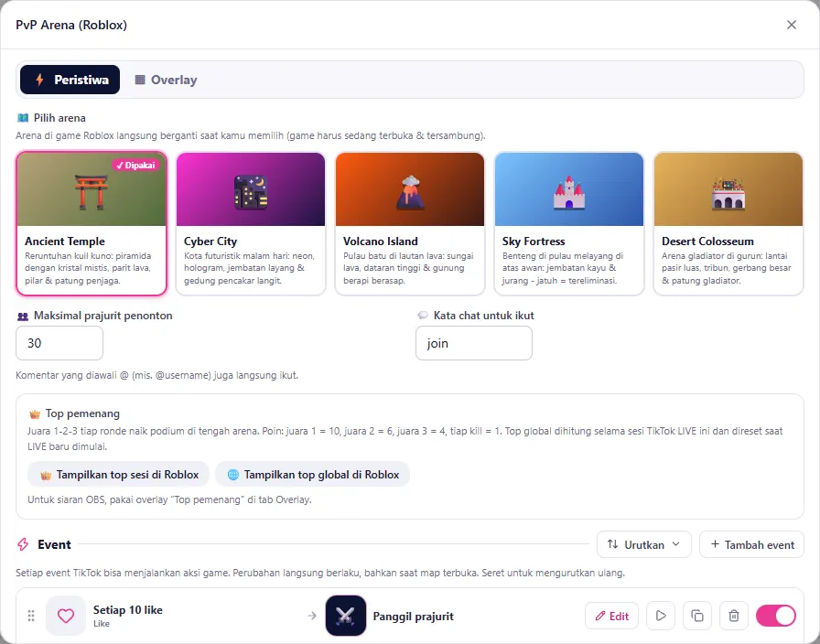Click the Ancient Temple arena title
Viewport: 820px width, 644px height.
point(65,241)
